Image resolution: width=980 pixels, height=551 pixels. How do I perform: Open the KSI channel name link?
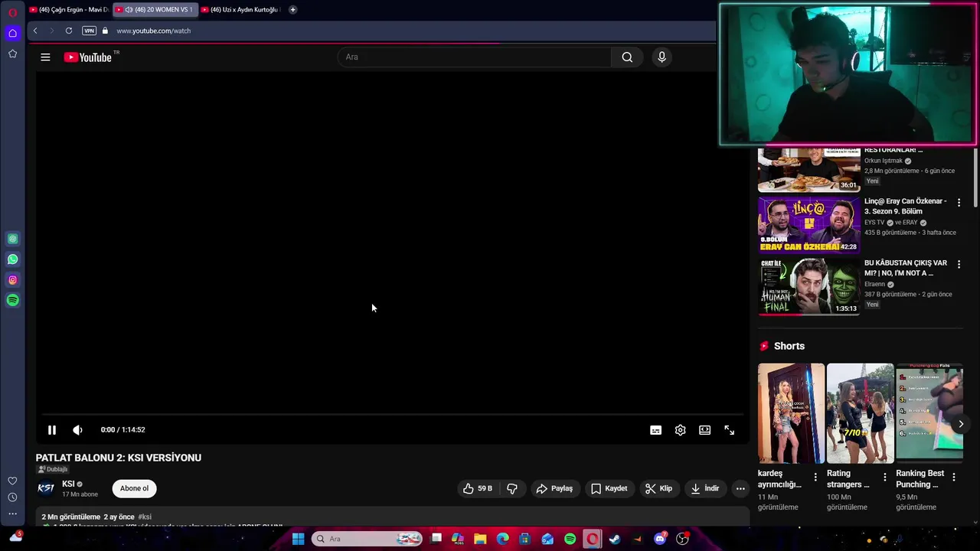click(68, 484)
